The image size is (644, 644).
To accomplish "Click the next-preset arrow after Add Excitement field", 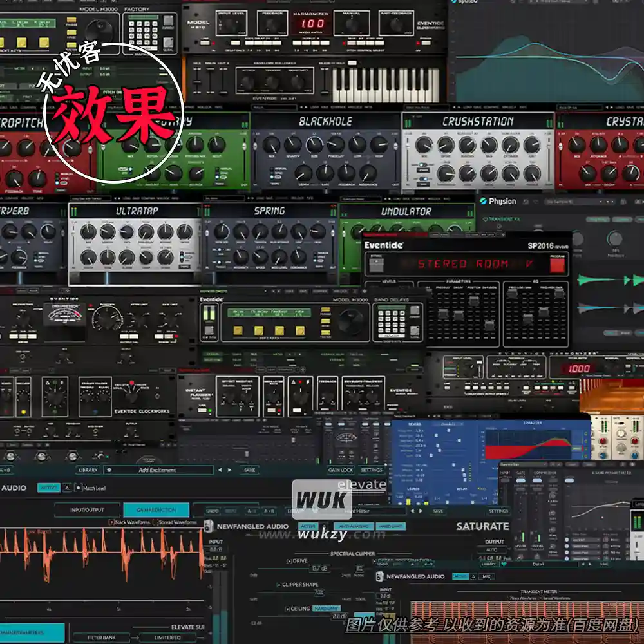I will (230, 470).
